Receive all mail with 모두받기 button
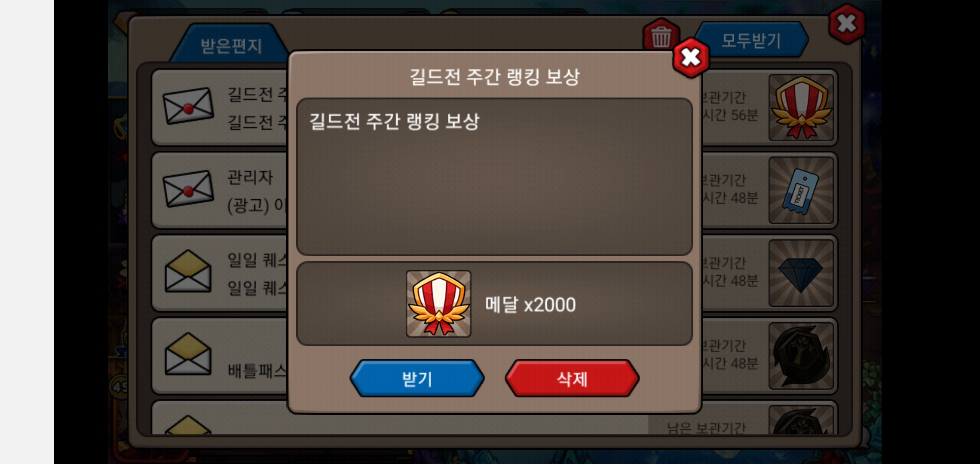 tap(751, 40)
